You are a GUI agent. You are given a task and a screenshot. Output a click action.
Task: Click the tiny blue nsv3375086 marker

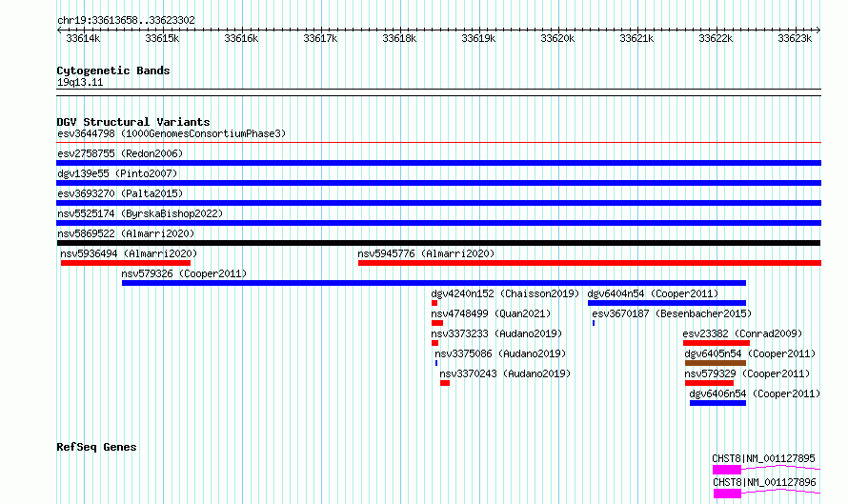click(436, 363)
